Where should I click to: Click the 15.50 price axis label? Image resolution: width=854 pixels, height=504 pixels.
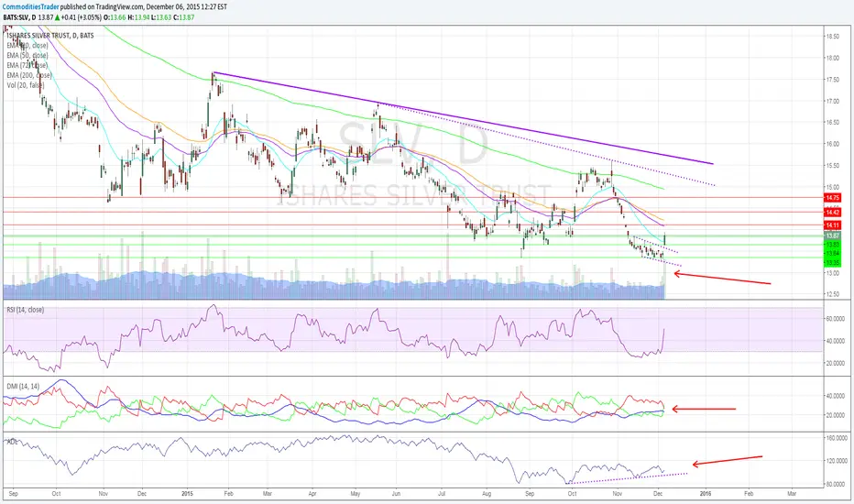[833, 166]
